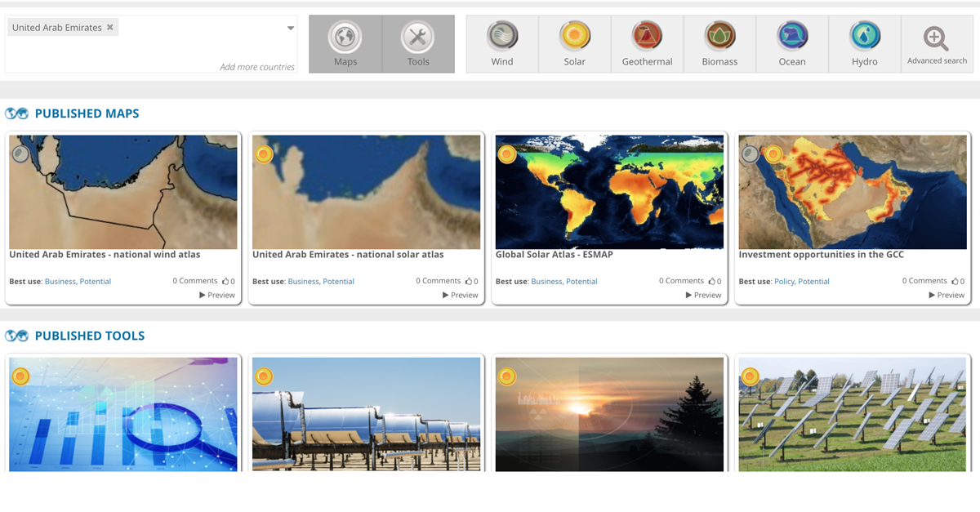Click the globe icon beside Published Tools
Image resolution: width=980 pixels, height=512 pixels.
(x=17, y=336)
